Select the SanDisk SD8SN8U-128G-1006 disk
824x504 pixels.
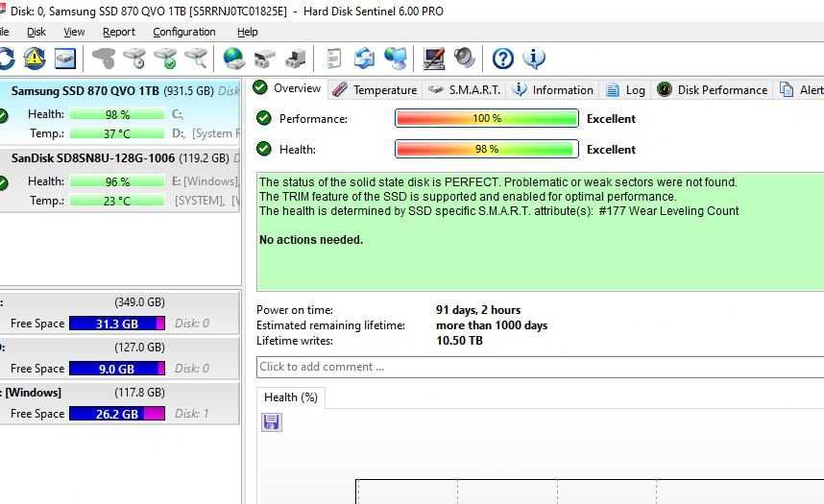click(120, 180)
